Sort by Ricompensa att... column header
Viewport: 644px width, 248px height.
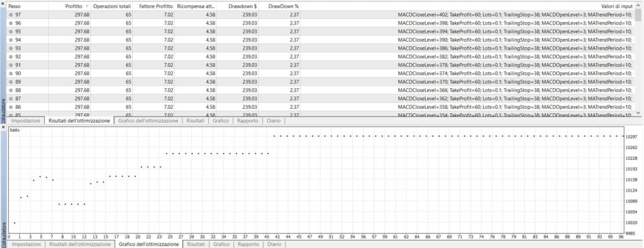[196, 6]
